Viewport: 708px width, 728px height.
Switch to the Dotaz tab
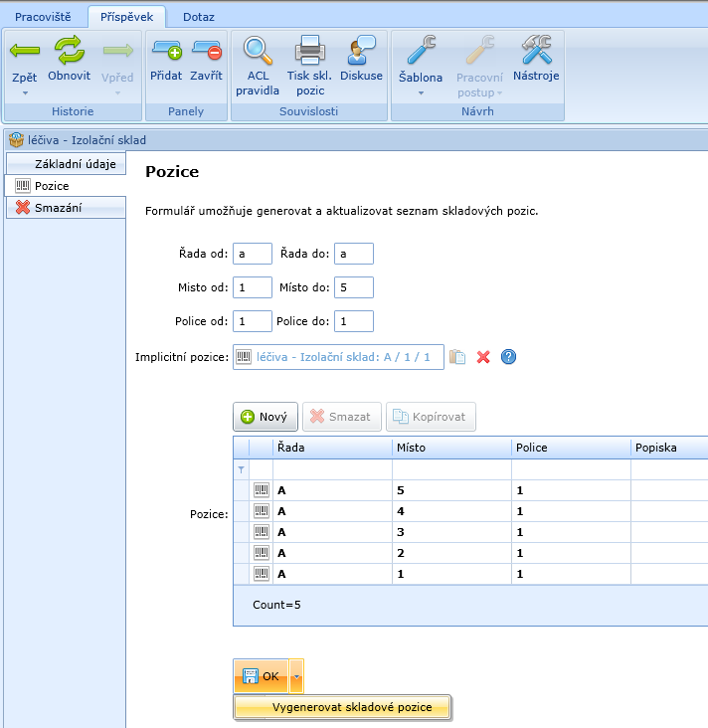[x=198, y=16]
